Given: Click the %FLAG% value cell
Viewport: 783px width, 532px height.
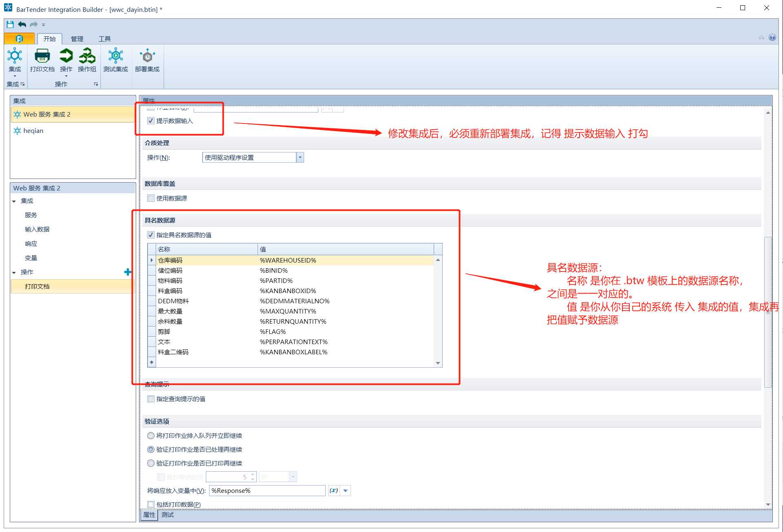Looking at the screenshot, I should 346,331.
